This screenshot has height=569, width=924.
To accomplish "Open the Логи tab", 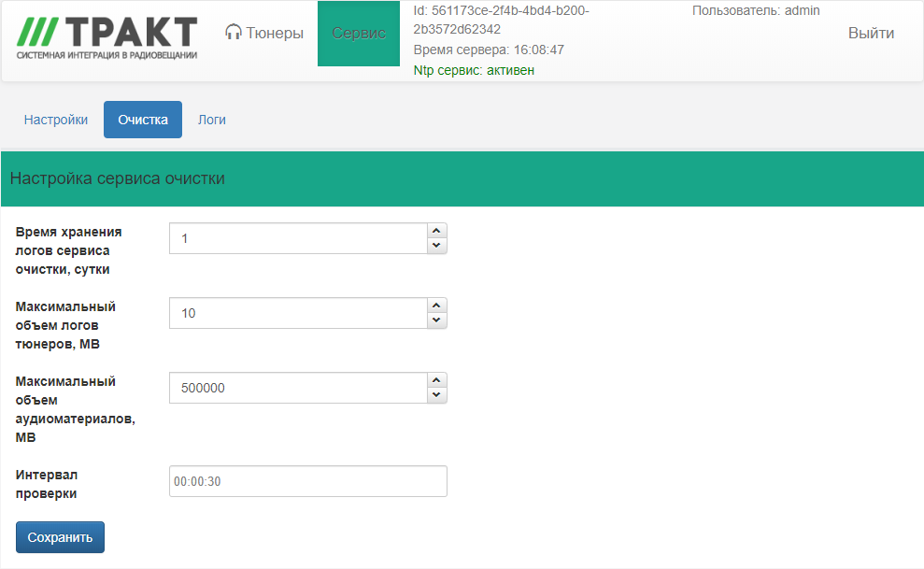I will point(211,120).
